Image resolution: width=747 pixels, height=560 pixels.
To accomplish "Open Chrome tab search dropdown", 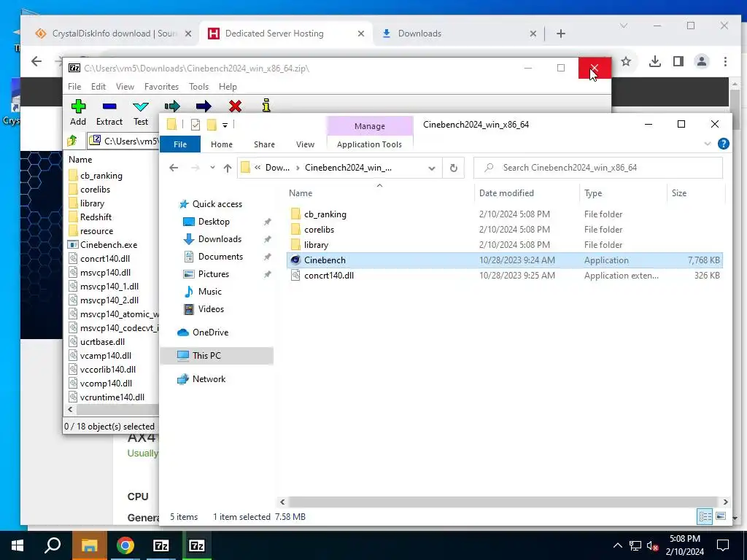I will [624, 26].
